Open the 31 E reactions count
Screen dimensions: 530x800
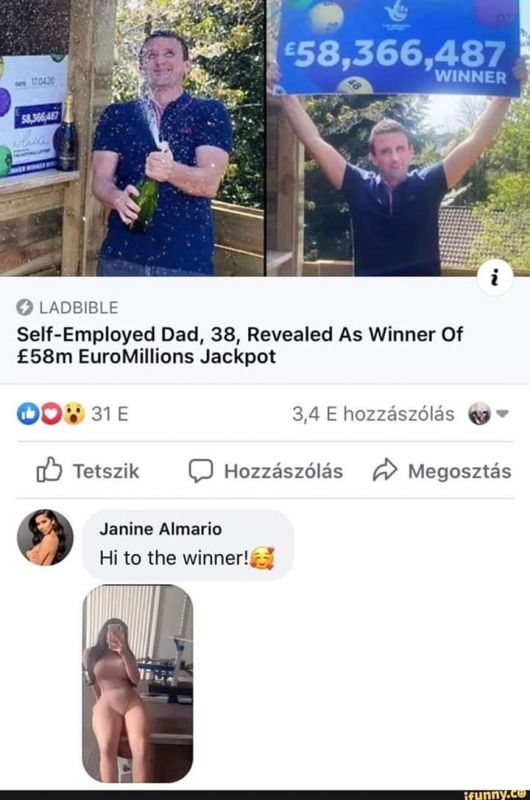[110, 414]
